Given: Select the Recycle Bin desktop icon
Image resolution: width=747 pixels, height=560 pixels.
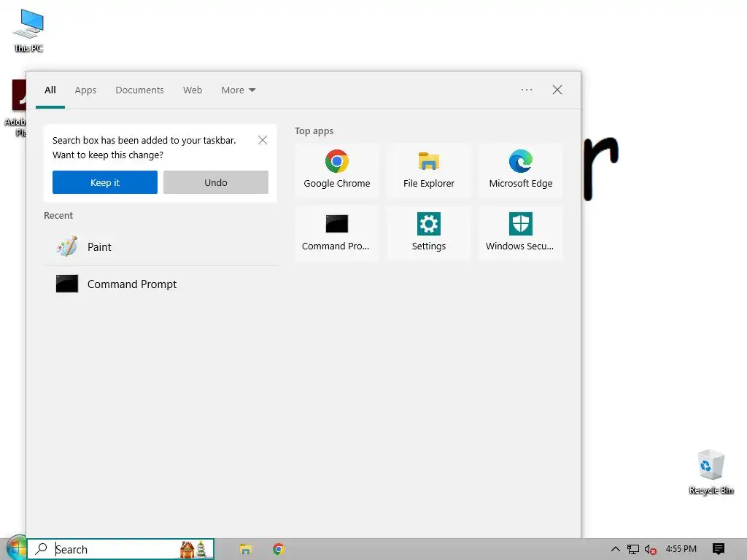Looking at the screenshot, I should tap(711, 472).
